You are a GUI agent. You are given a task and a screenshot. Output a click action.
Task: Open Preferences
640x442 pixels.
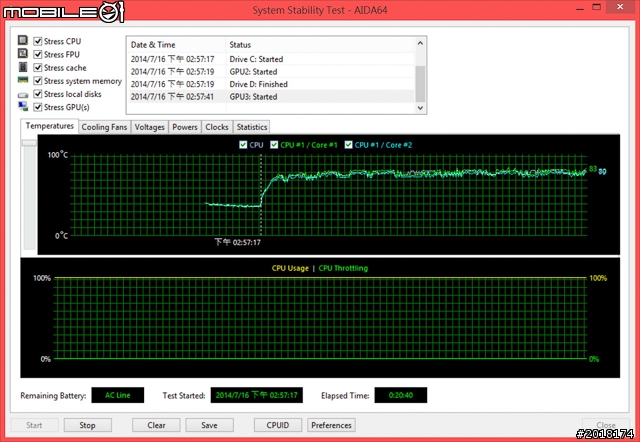[331, 425]
